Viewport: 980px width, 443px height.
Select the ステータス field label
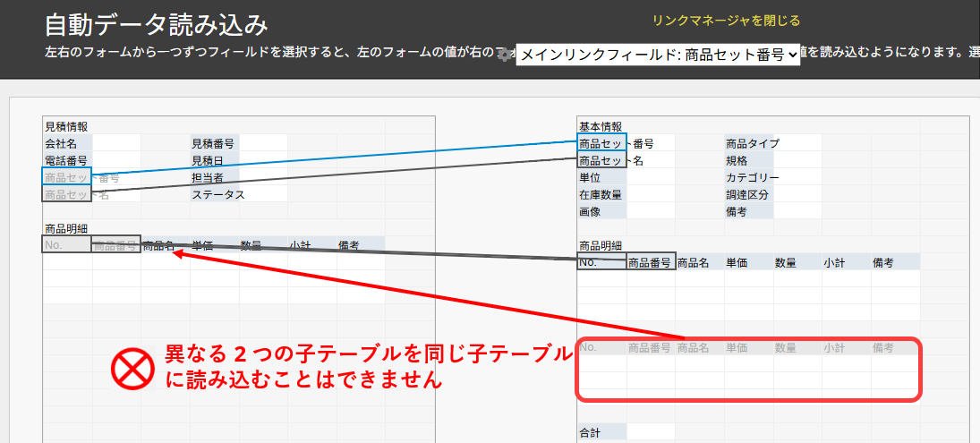tap(217, 194)
